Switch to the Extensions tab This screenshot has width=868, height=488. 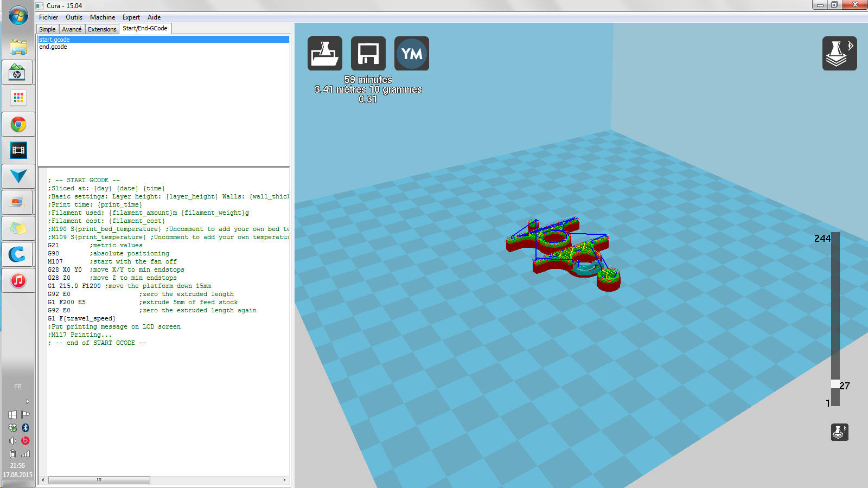pyautogui.click(x=102, y=29)
